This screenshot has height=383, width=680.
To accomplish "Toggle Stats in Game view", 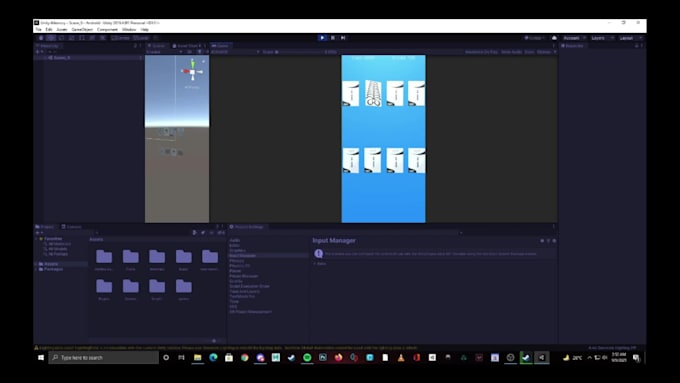I will coord(529,52).
